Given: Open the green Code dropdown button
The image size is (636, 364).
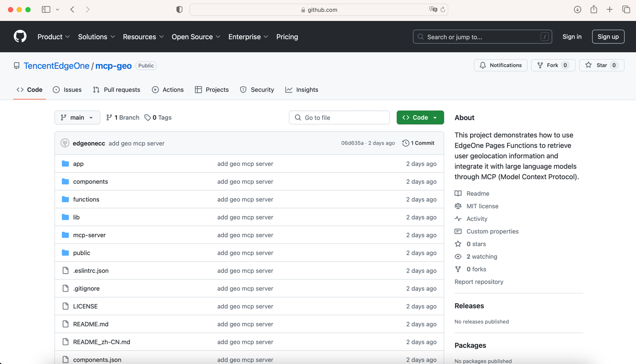Looking at the screenshot, I should tap(420, 117).
